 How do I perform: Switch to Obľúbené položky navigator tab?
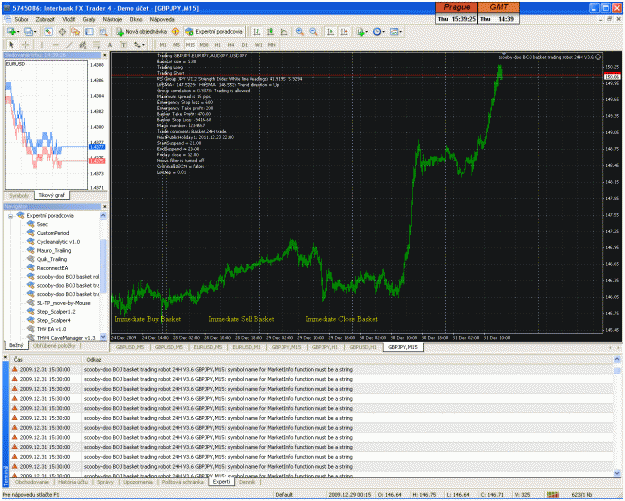(54, 346)
